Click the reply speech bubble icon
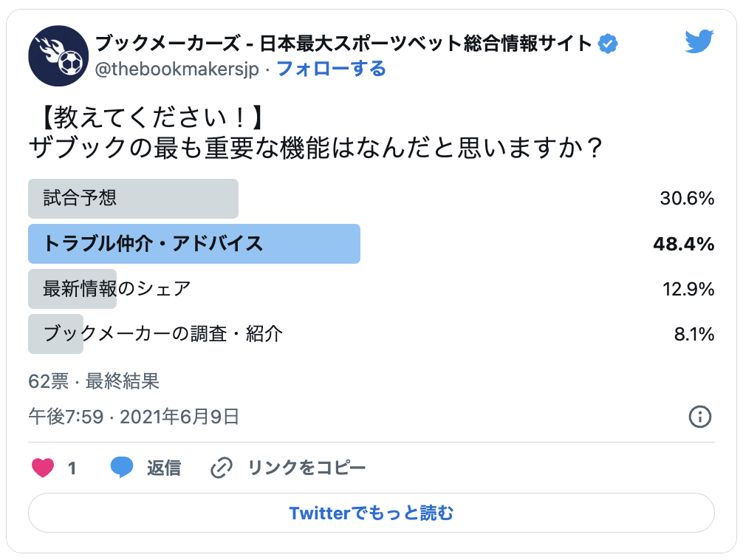This screenshot has width=743, height=560. pyautogui.click(x=122, y=468)
